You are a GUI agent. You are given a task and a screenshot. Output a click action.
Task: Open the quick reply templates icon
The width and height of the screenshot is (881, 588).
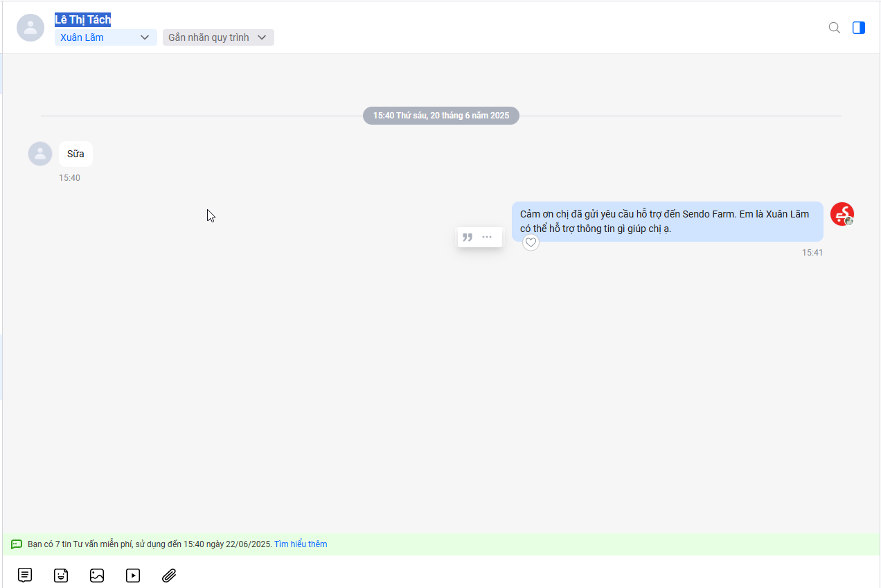[25, 575]
